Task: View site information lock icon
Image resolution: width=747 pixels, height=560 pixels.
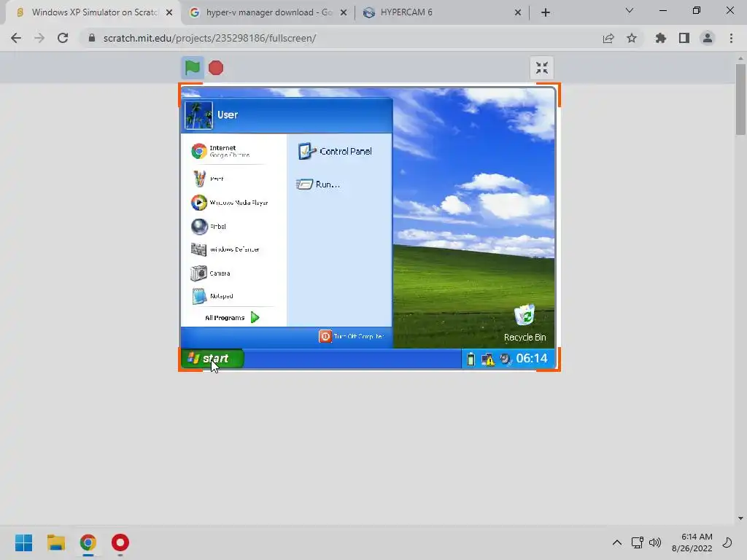Action: tap(92, 38)
